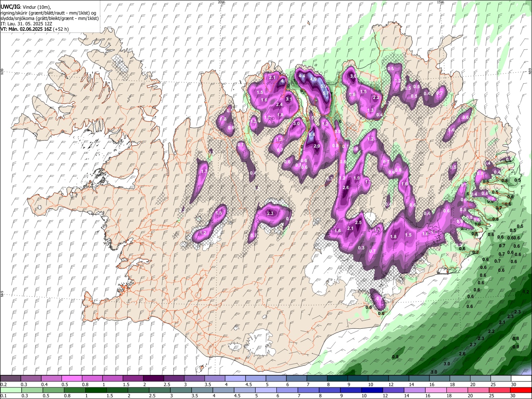Click the 'UWC/IG' title text
The image size is (532, 399).
(x=10, y=7)
